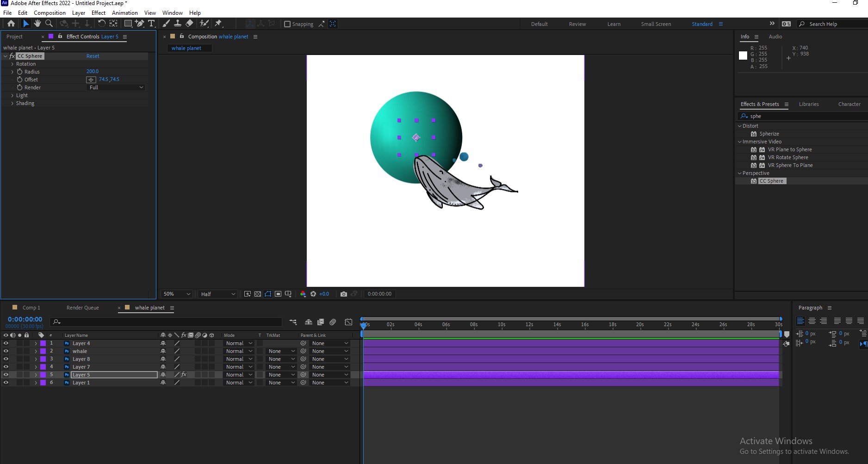Reset the CC Sphere effect
This screenshot has height=464, width=868.
(93, 56)
